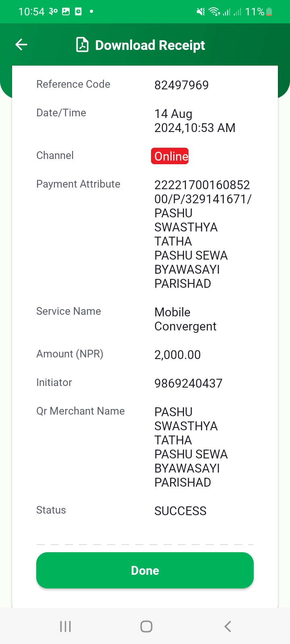Tap the red Online channel badge
290x644 pixels.
click(170, 156)
